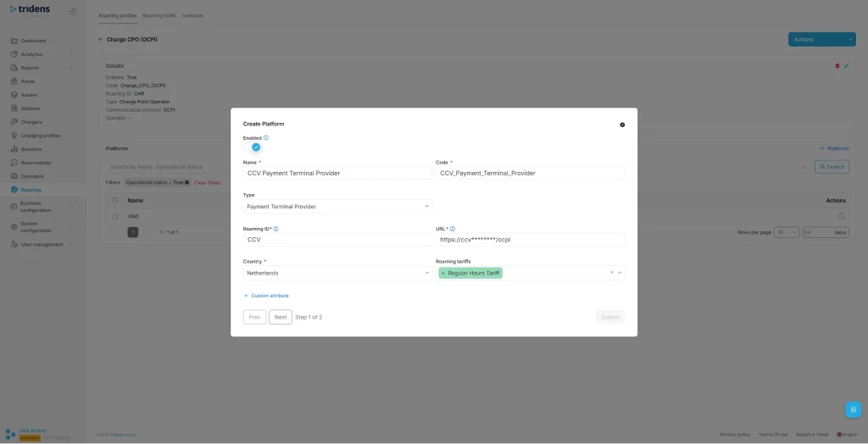Image resolution: width=868 pixels, height=444 pixels.
Task: Toggle the Enabled switch off
Action: tap(253, 147)
